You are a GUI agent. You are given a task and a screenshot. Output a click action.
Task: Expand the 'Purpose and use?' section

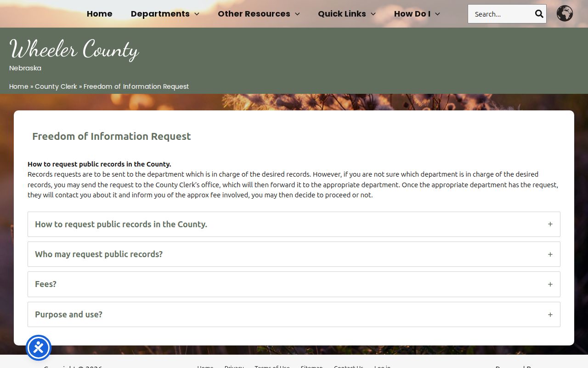coord(294,315)
